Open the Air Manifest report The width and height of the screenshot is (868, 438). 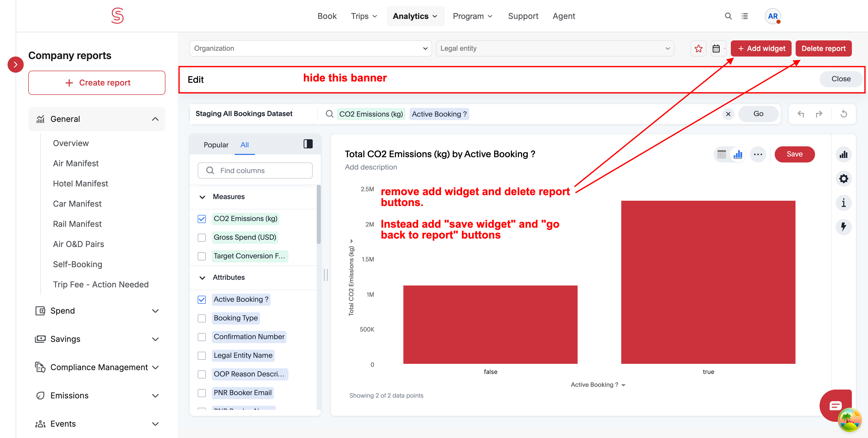click(x=76, y=163)
